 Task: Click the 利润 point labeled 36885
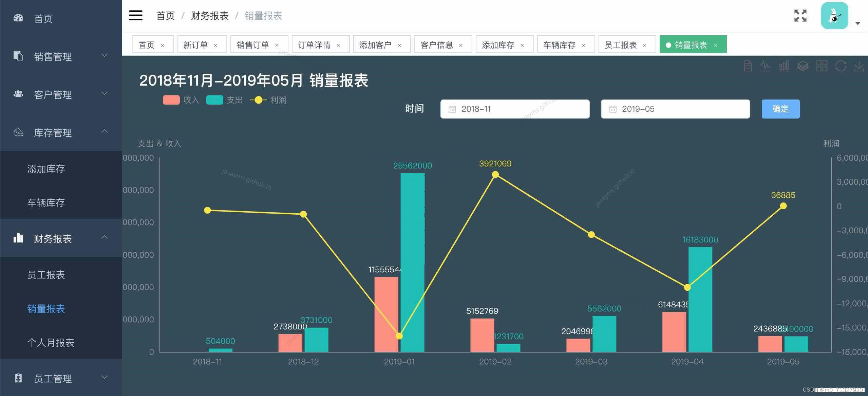[x=783, y=206]
